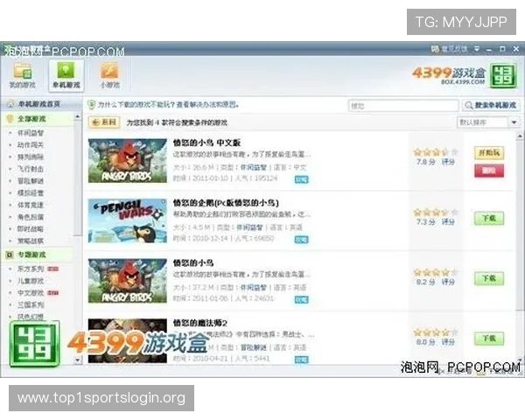Click sidebar scrollbar up arrow

click(77, 117)
